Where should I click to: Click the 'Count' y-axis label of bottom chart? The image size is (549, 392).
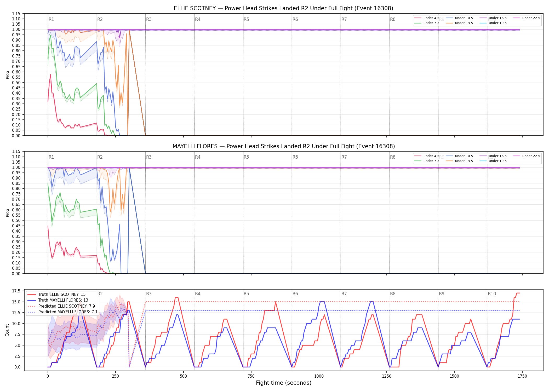(x=7, y=330)
